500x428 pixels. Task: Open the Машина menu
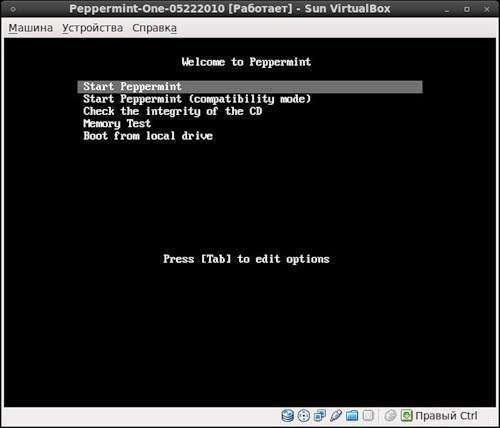(x=31, y=28)
